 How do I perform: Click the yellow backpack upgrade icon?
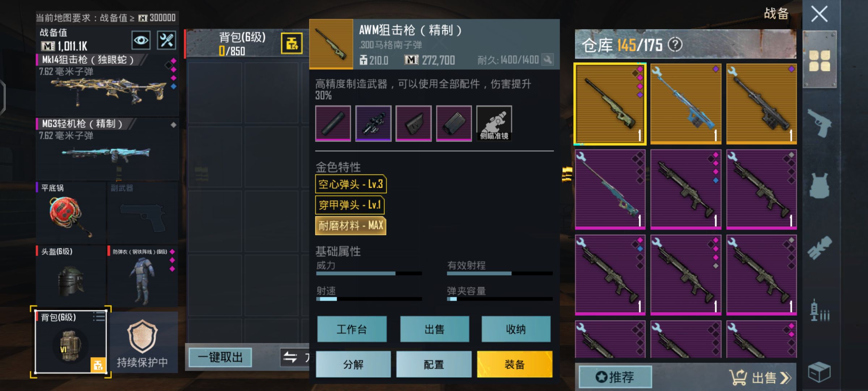292,43
